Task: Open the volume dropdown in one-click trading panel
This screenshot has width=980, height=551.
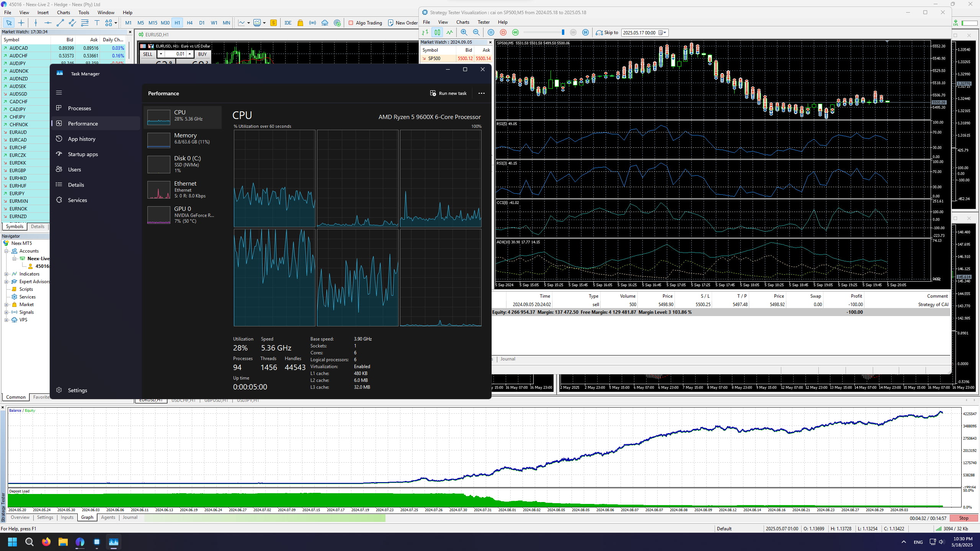Action: [x=161, y=54]
